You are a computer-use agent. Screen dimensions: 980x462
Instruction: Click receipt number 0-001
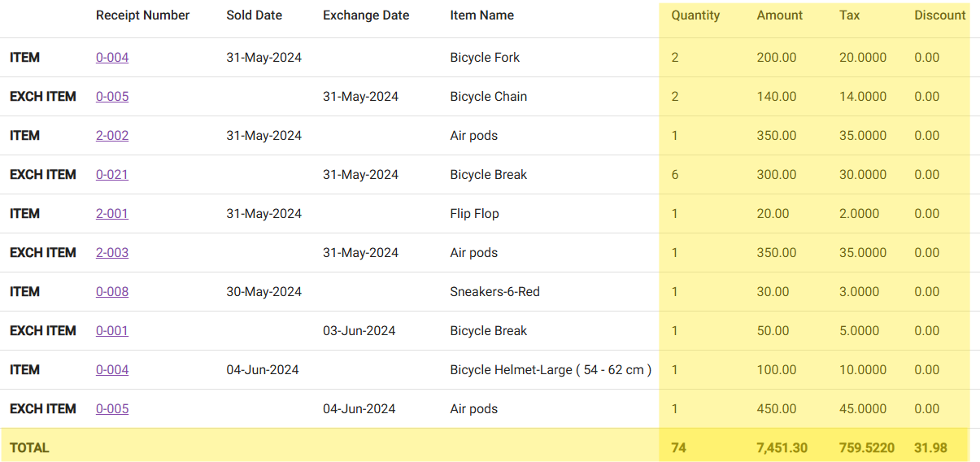click(x=112, y=331)
